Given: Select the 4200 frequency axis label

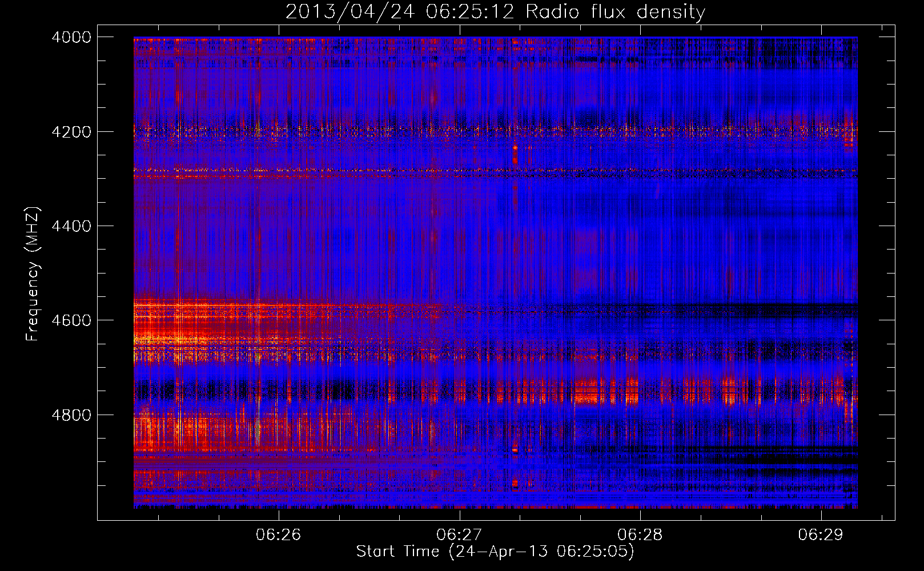Looking at the screenshot, I should 71,132.
